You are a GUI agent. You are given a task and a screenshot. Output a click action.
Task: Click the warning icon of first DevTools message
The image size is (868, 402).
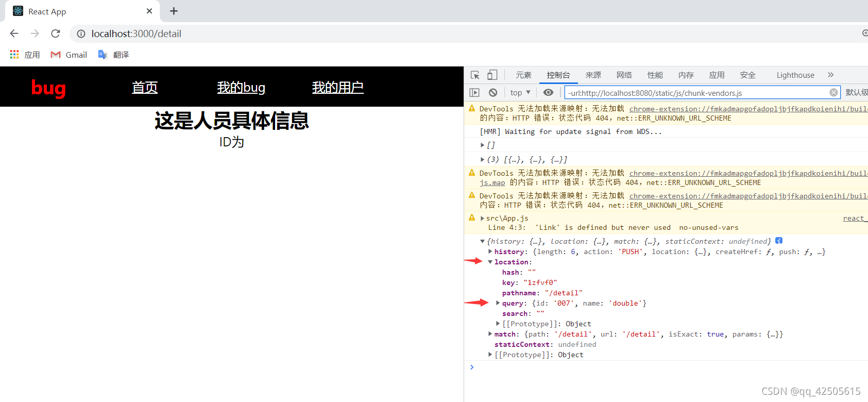pyautogui.click(x=472, y=108)
